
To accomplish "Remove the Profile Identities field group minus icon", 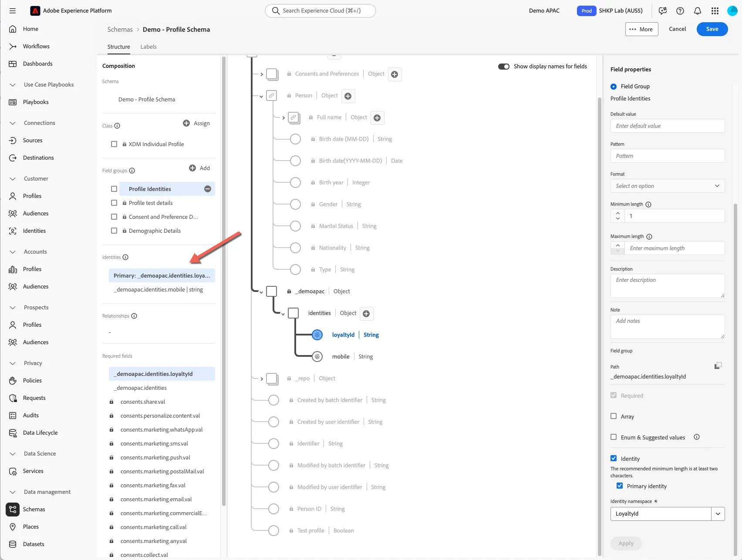I will (x=208, y=189).
